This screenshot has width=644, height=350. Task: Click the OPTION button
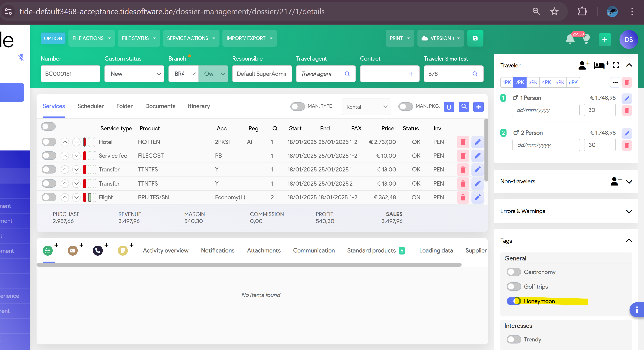coord(53,38)
